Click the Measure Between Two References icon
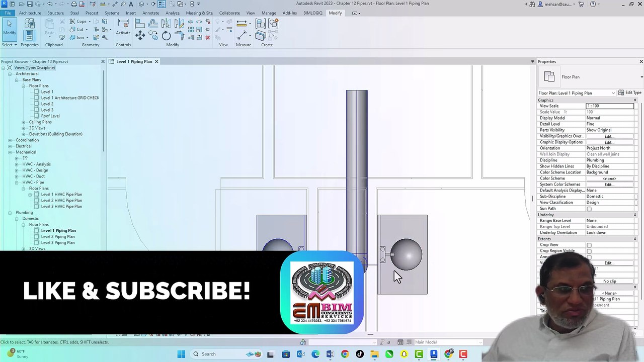The height and width of the screenshot is (362, 644). pyautogui.click(x=242, y=35)
